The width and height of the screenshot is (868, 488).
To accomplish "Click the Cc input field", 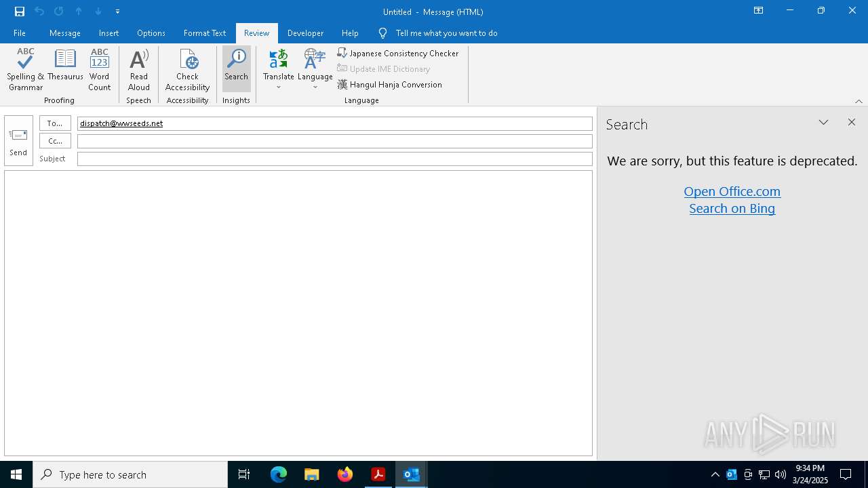I will click(x=335, y=141).
